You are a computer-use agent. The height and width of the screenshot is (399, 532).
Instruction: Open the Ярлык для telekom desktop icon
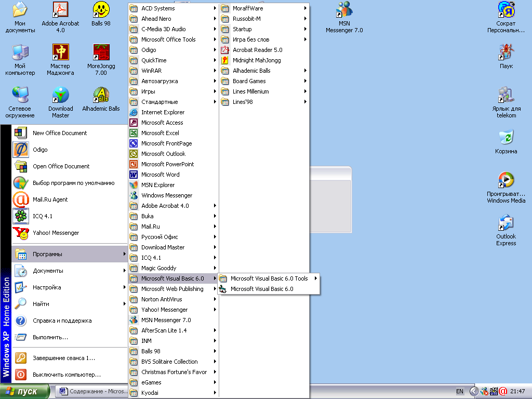(506, 95)
